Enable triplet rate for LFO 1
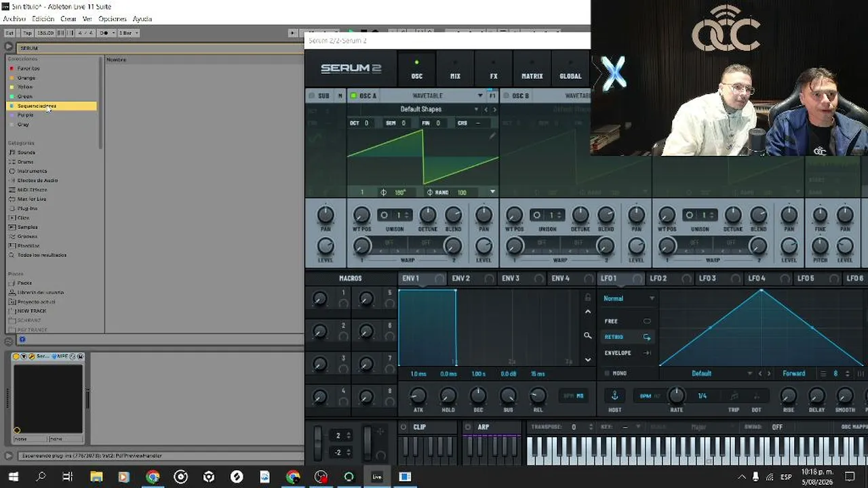 click(x=734, y=396)
